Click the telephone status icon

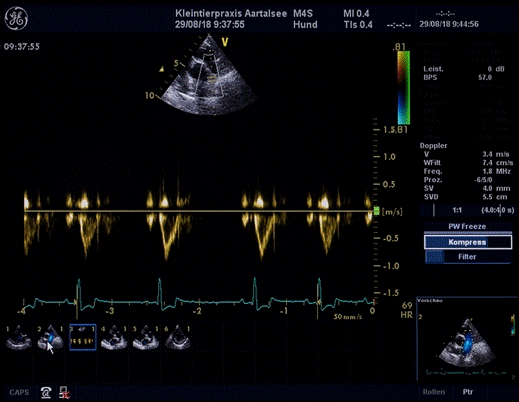46,392
